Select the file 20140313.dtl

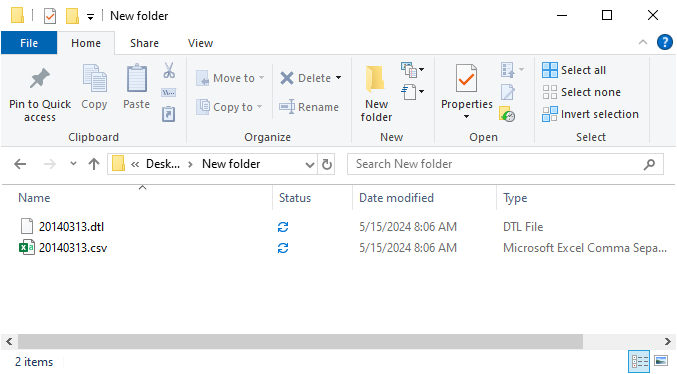click(71, 227)
